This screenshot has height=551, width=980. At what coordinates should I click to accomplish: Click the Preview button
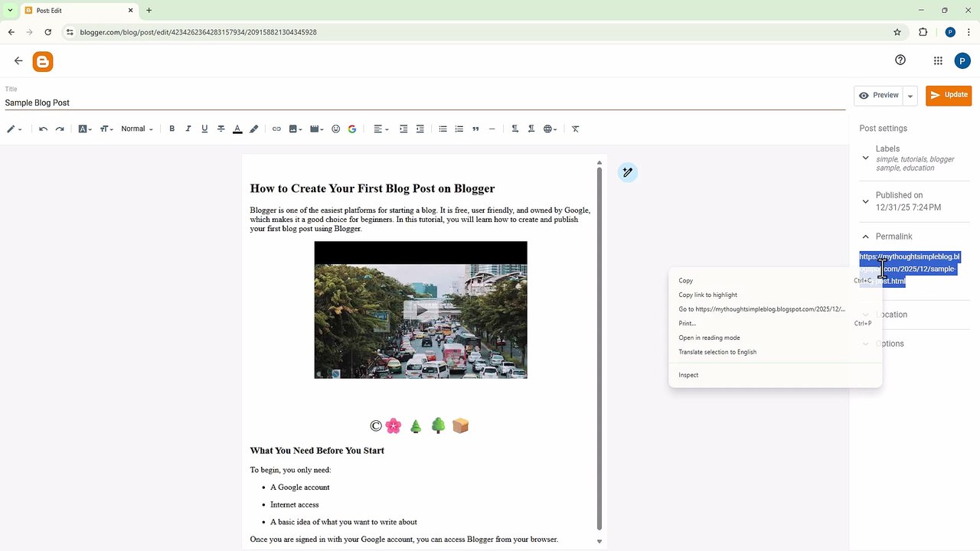pos(879,96)
